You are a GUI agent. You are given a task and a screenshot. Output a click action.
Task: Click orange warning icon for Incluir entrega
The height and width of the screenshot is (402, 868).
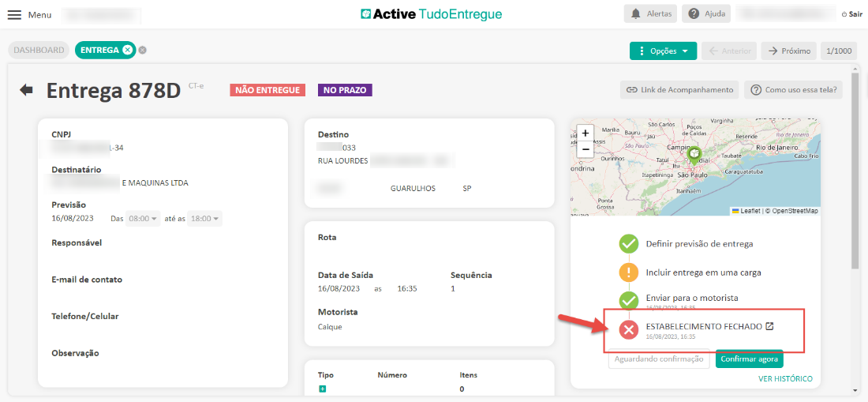[629, 272]
